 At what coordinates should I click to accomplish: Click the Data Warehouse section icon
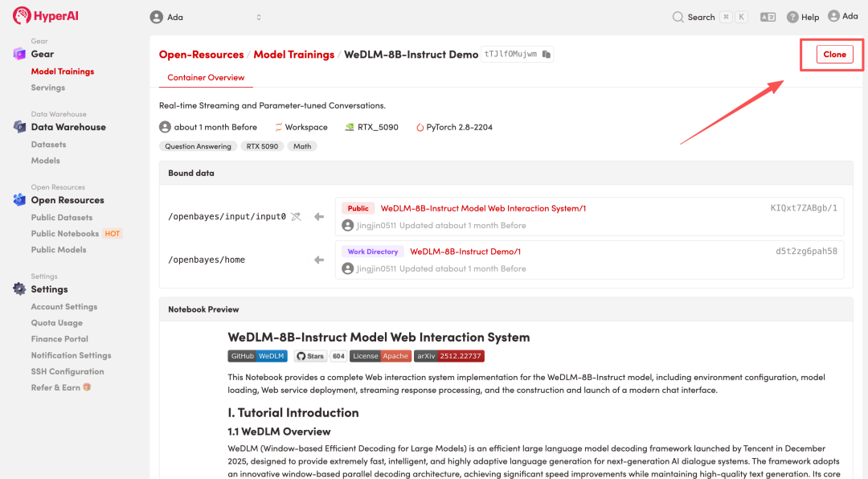(19, 127)
